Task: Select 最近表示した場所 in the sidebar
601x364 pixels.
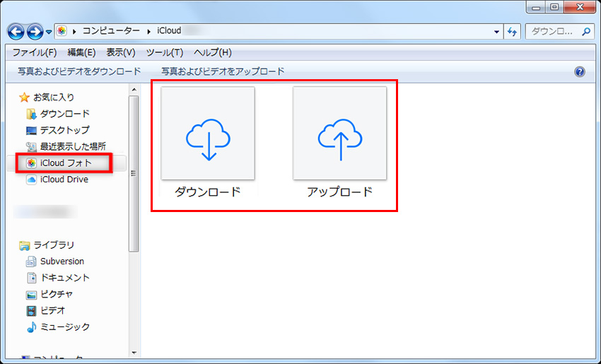Action: 73,146
